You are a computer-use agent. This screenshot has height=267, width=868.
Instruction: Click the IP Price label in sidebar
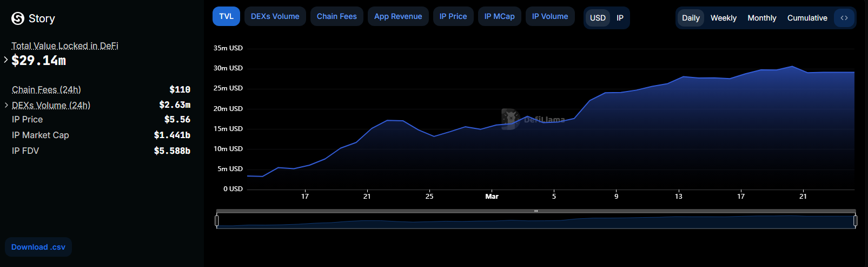27,119
